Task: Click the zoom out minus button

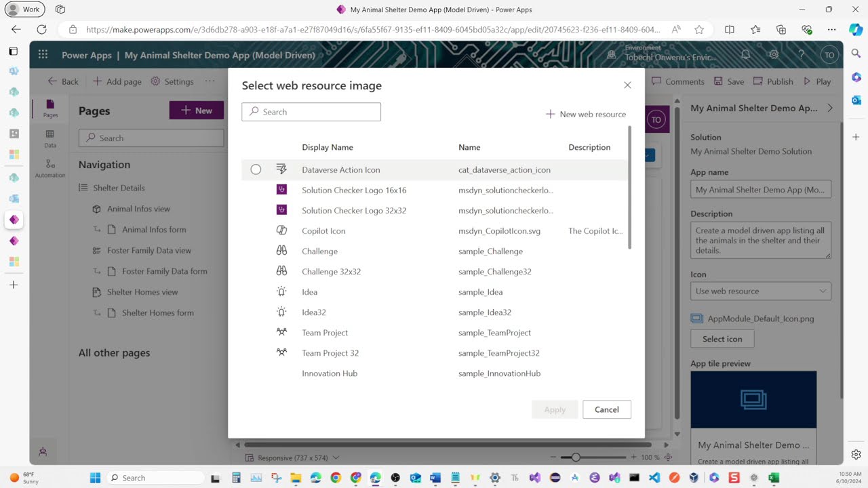Action: 554,457
